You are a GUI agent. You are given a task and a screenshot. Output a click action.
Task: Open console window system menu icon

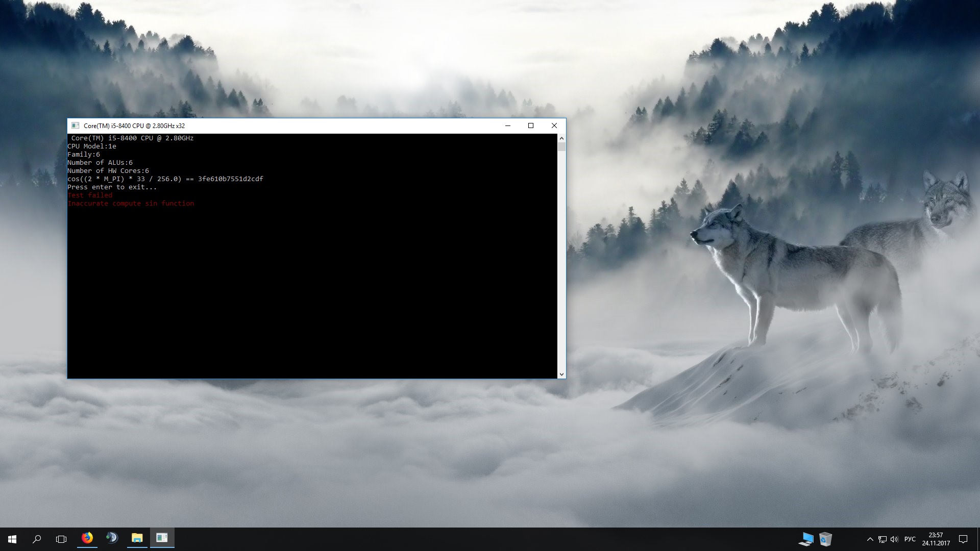pyautogui.click(x=76, y=126)
